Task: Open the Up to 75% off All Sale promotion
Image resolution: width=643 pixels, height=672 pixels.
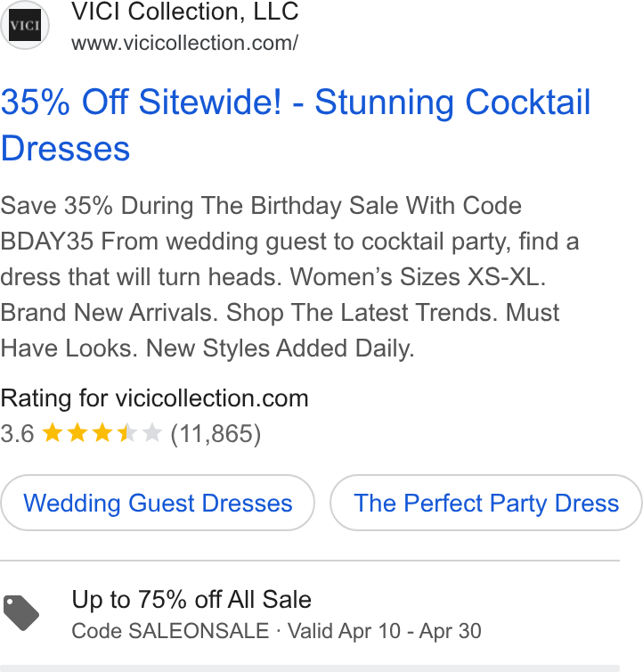Action: pyautogui.click(x=191, y=599)
